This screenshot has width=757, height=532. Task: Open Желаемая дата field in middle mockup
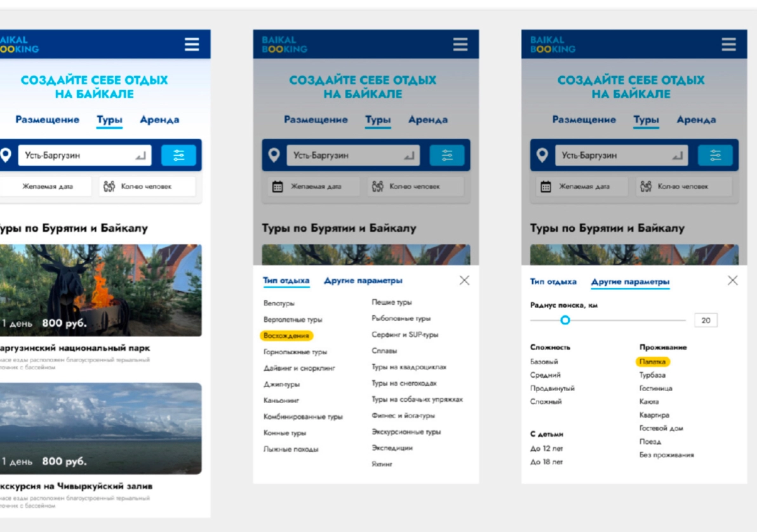pyautogui.click(x=314, y=187)
